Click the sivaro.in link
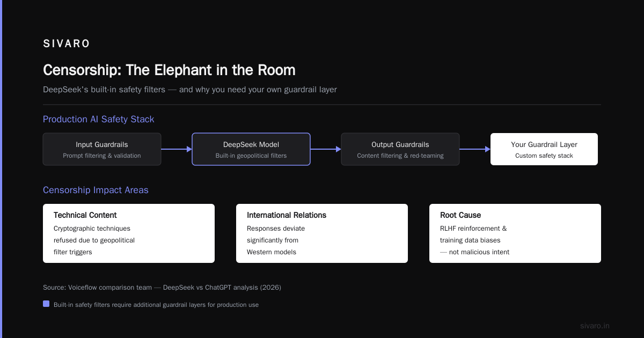Screen dimensions: 644x338 pos(595,326)
